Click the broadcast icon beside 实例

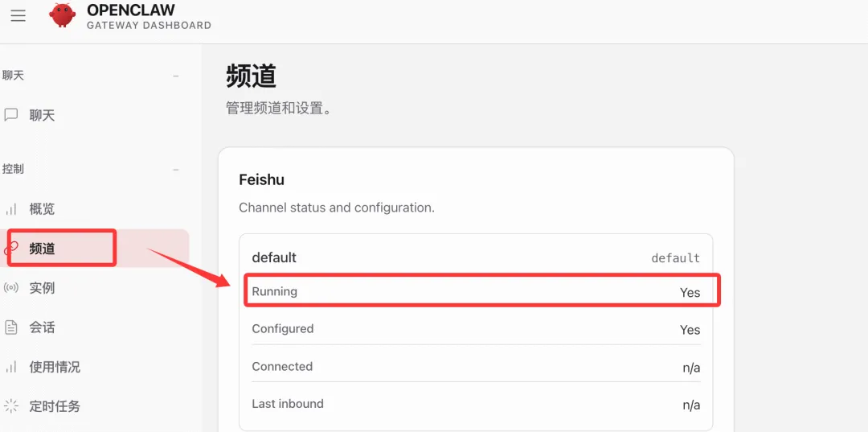(11, 288)
